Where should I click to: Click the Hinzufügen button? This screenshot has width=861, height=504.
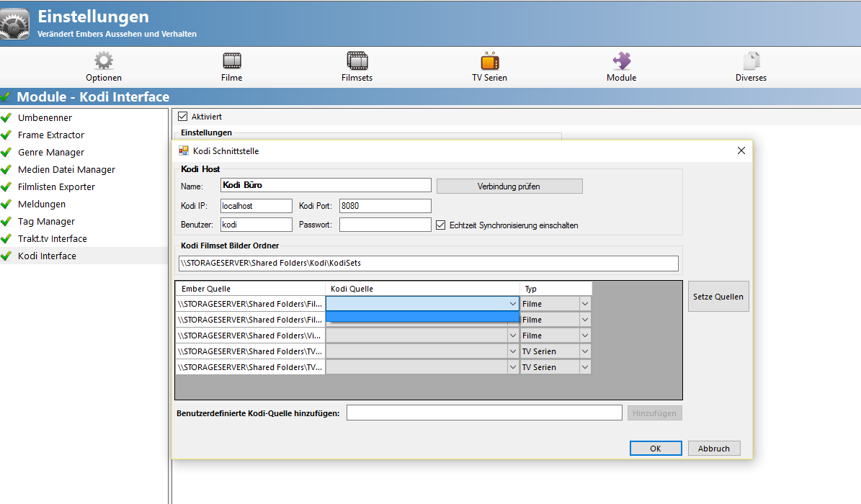[x=654, y=413]
